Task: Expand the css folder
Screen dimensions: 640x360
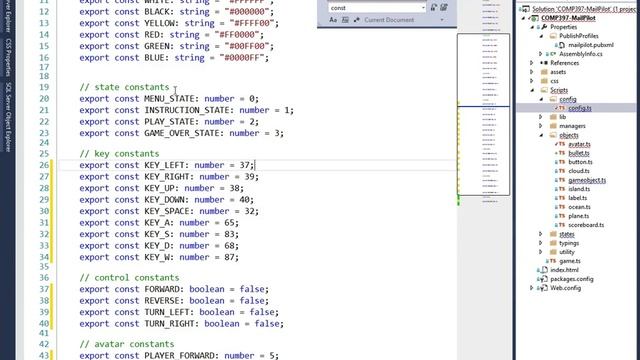Action: [x=532, y=81]
